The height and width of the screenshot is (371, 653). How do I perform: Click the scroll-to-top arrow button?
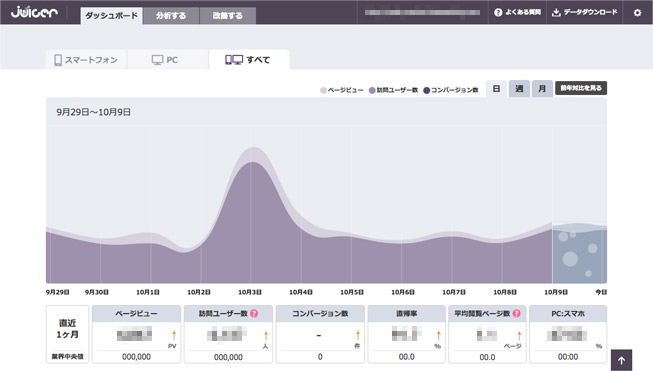pos(621,360)
